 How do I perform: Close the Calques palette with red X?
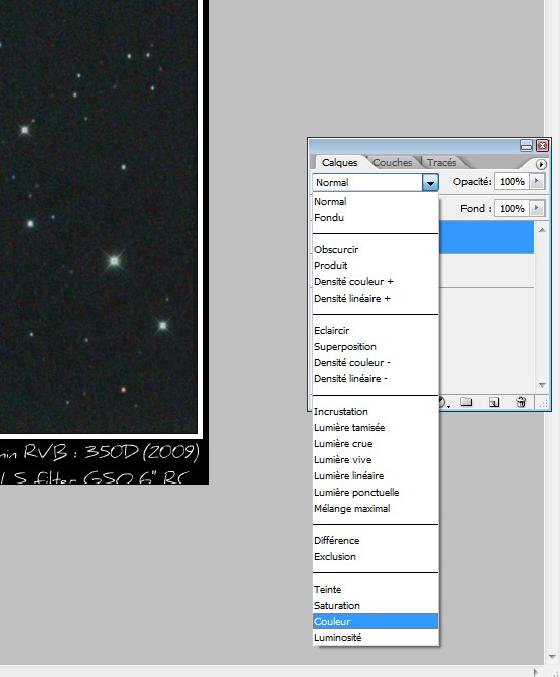(x=542, y=146)
